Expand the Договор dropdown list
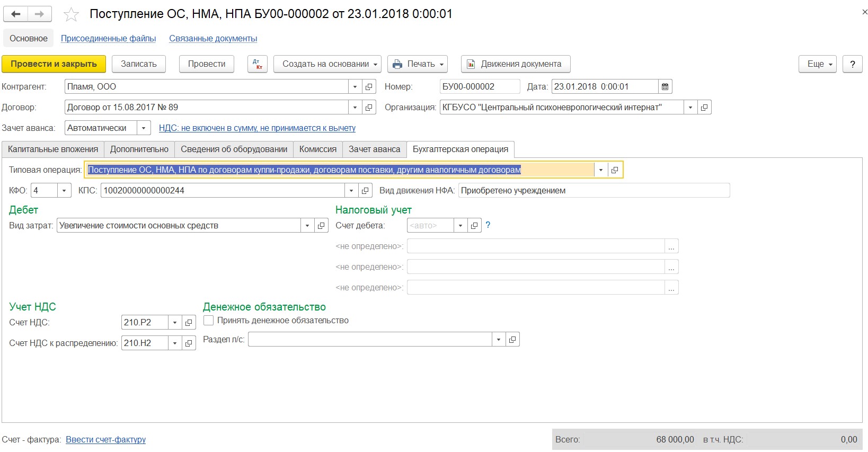 (x=355, y=107)
